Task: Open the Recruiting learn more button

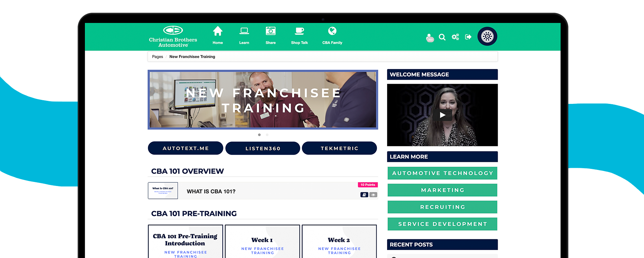Action: click(442, 207)
